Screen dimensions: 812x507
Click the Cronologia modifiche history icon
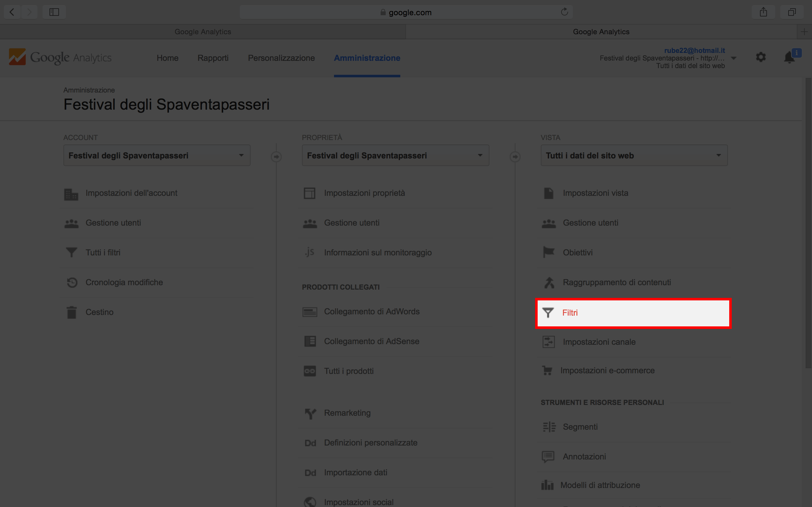click(72, 282)
